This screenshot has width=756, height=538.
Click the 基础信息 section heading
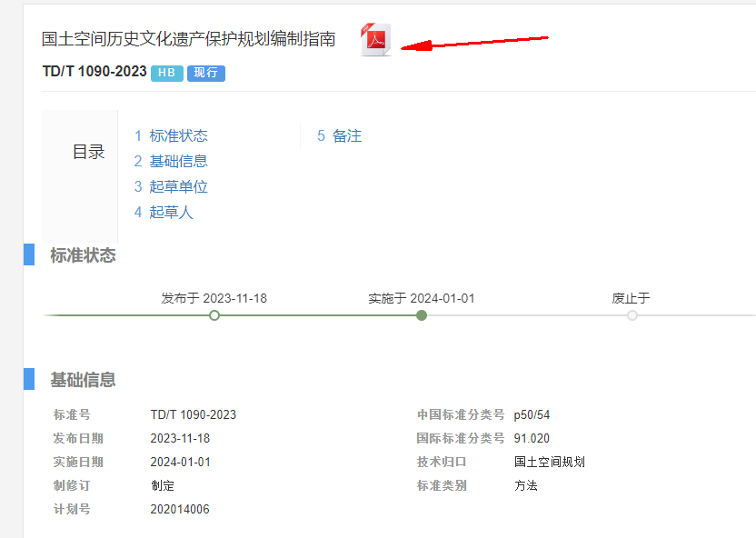pyautogui.click(x=83, y=380)
